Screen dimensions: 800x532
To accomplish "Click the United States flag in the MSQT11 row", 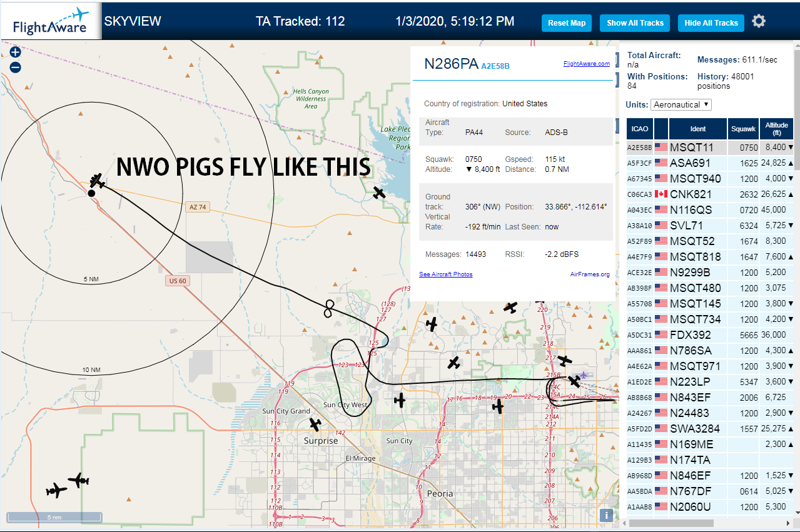I will click(x=661, y=148).
